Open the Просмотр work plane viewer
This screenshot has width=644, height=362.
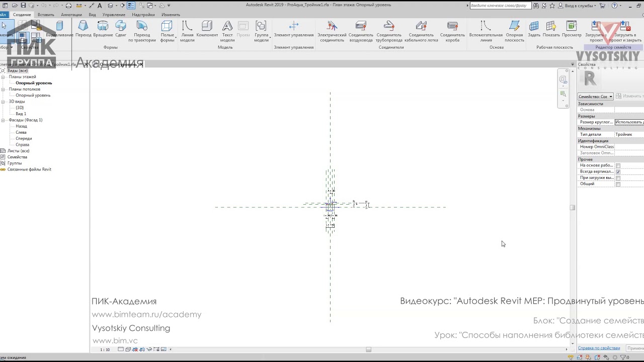click(572, 29)
